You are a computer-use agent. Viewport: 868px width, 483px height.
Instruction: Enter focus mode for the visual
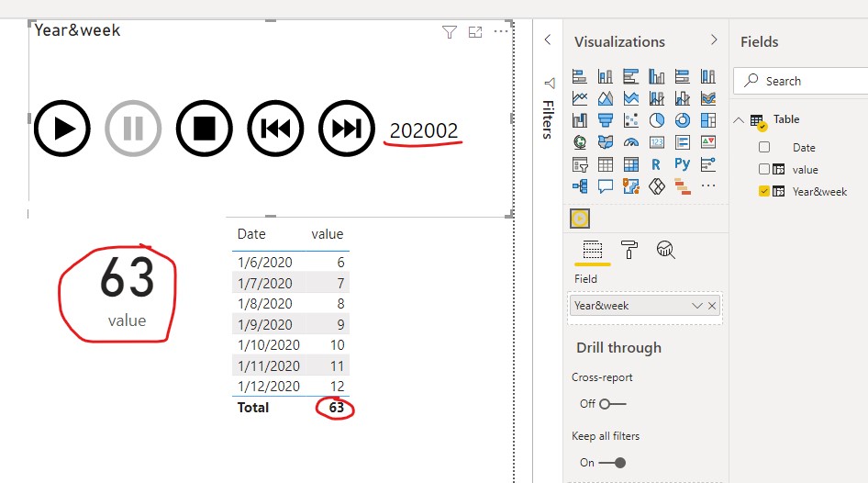(475, 32)
